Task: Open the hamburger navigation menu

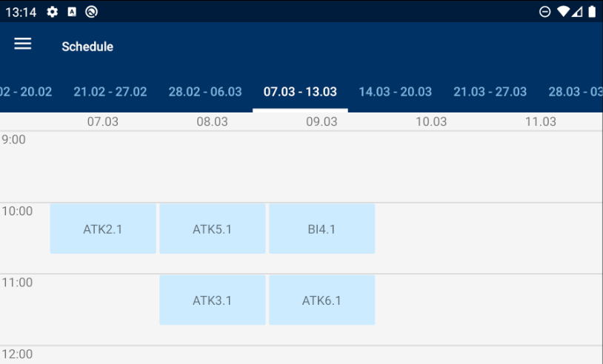Action: click(23, 44)
